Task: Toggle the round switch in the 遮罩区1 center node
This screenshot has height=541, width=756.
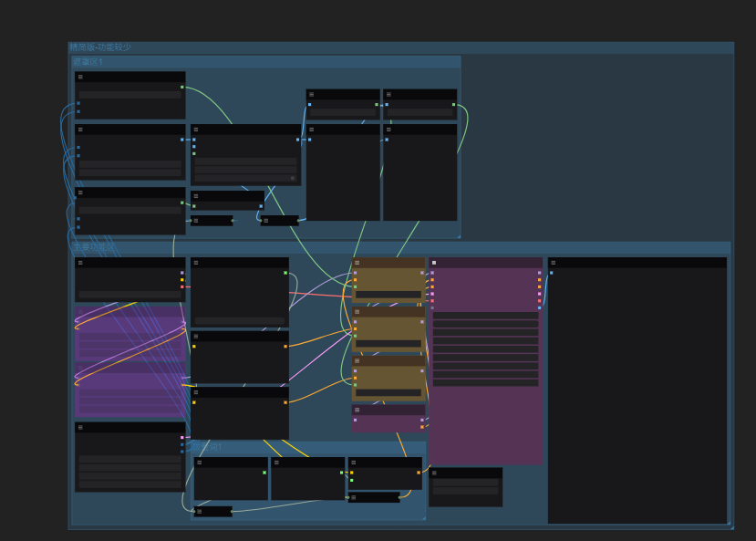Action: pos(292,178)
